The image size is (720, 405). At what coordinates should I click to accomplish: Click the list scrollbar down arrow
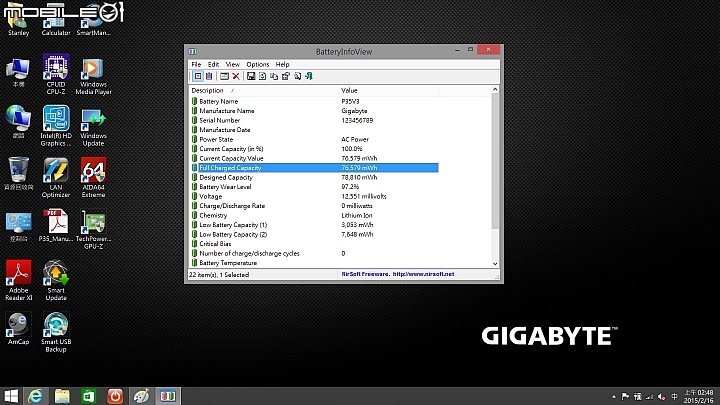495,264
